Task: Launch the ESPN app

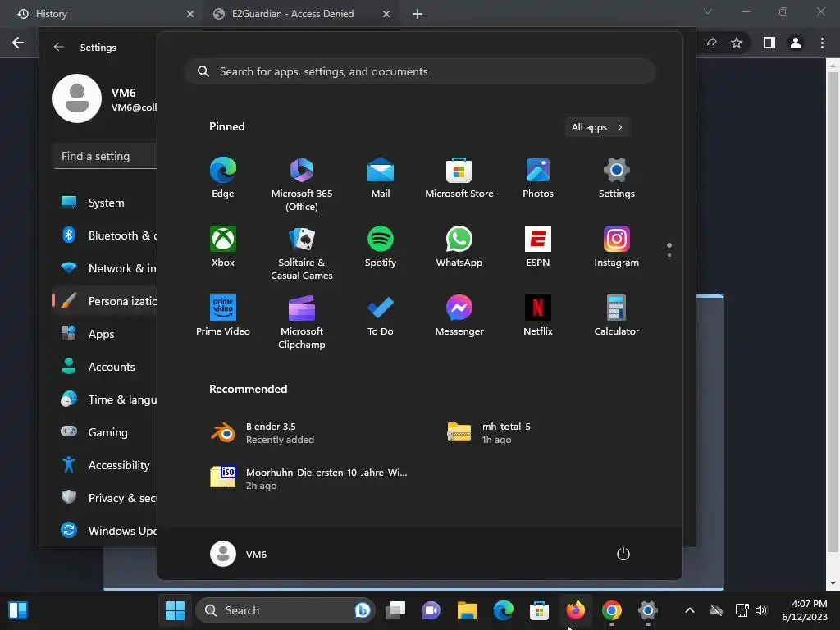Action: [538, 246]
